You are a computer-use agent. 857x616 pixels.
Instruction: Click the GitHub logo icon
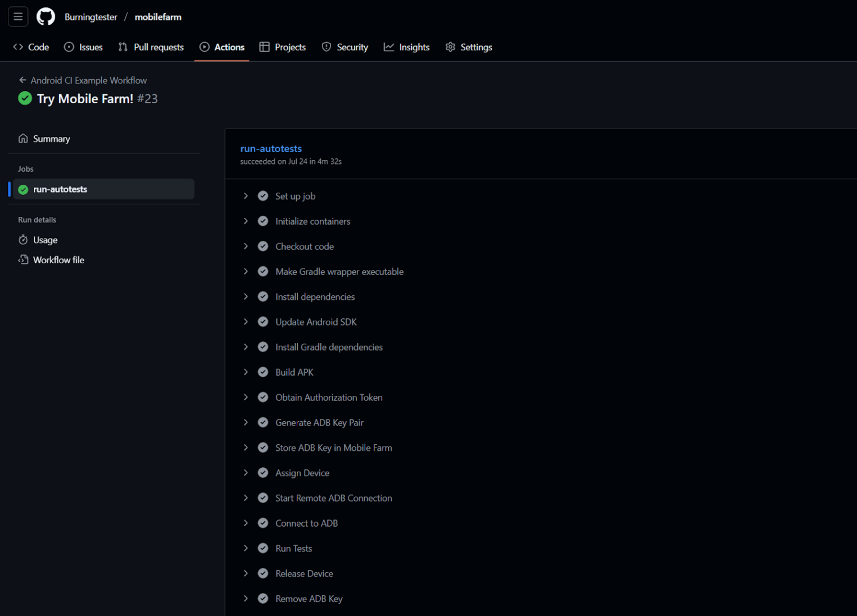point(46,17)
